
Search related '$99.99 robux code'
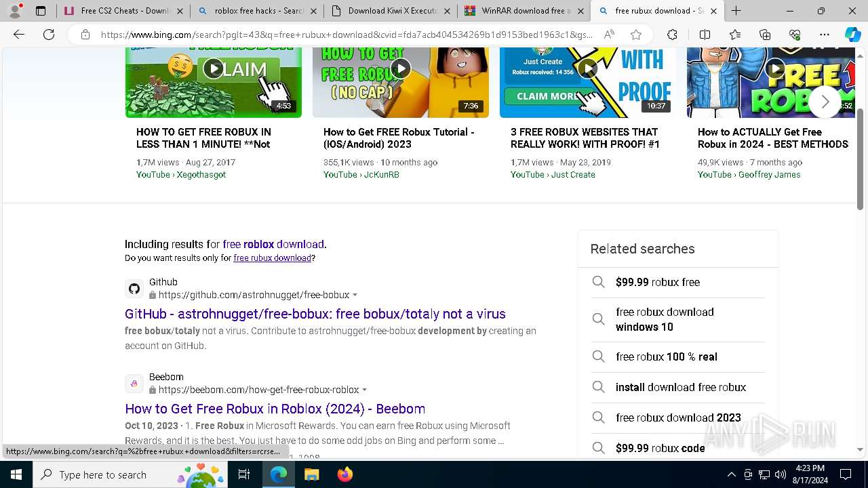coord(678,448)
